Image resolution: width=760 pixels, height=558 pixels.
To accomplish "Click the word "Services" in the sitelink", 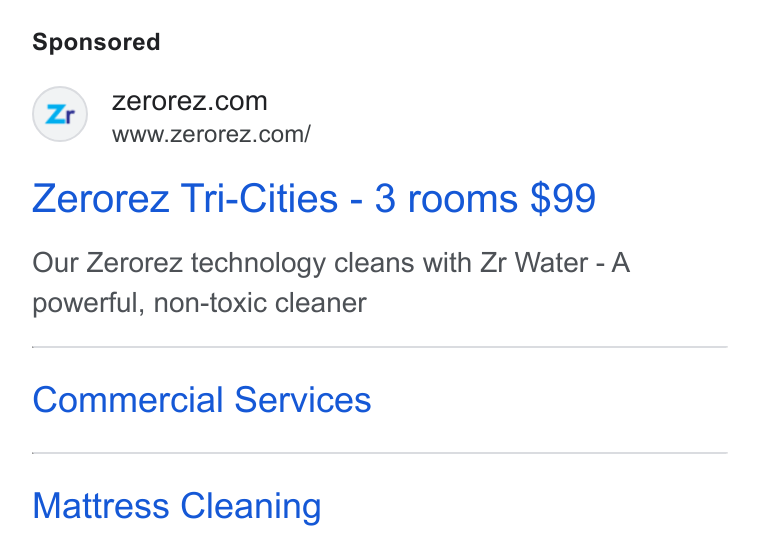I will pos(303,400).
